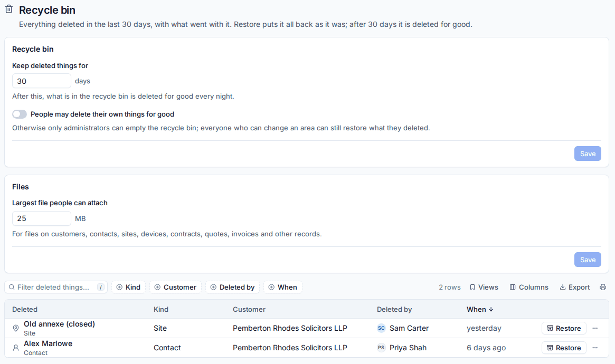Click the person icon for Alex Marlowe

click(x=16, y=348)
